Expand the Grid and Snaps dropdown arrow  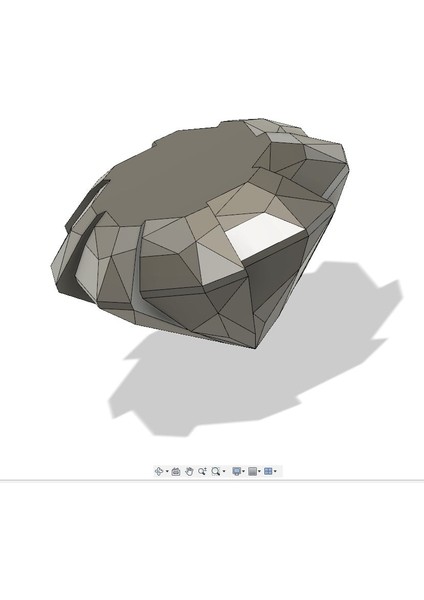[x=259, y=471]
